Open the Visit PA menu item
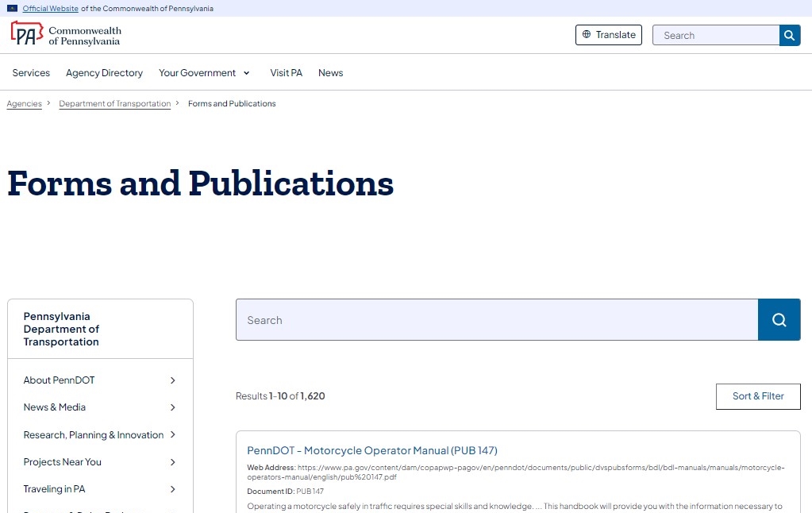Screen dimensions: 812x513 pos(286,73)
